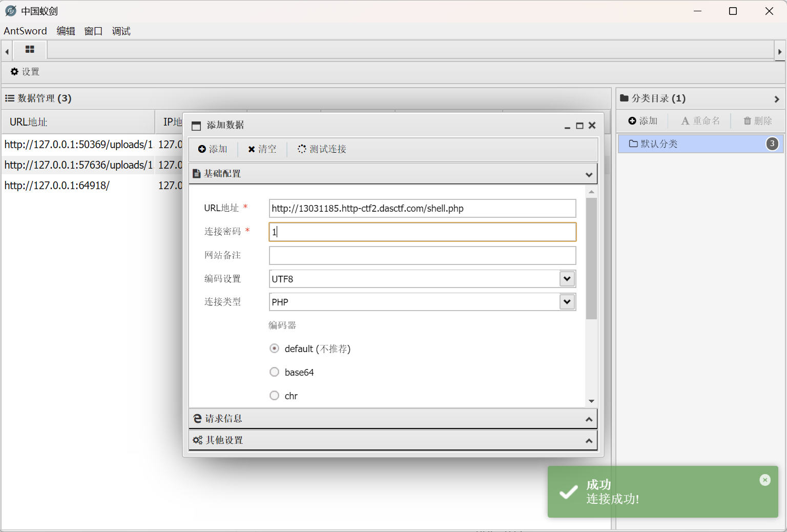Minimize the 添加数据 dialog

567,126
